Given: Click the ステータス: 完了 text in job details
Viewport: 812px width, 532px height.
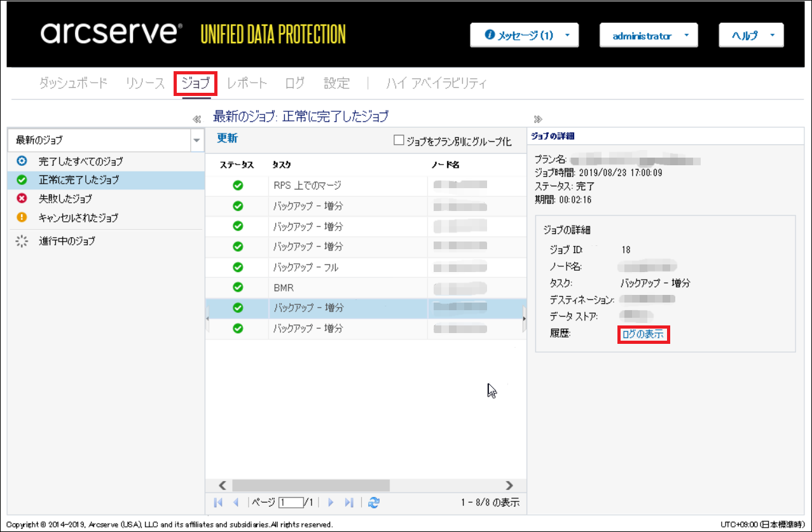Looking at the screenshot, I should 564,186.
